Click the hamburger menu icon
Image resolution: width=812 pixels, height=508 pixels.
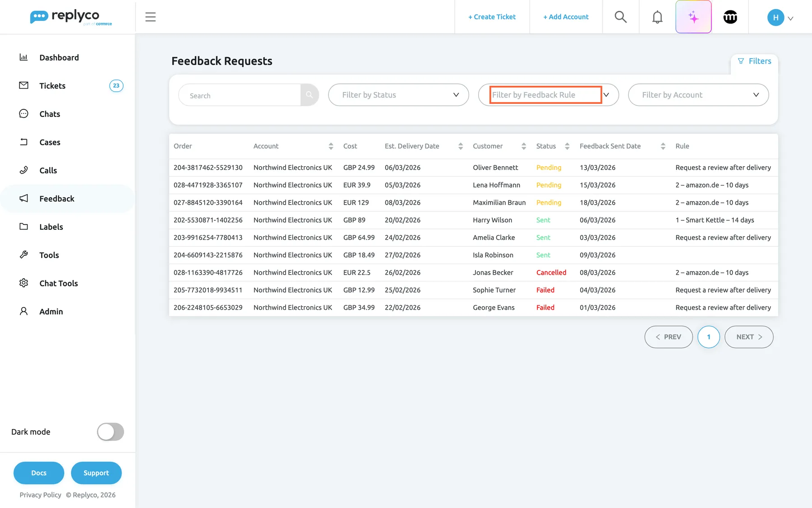click(150, 17)
